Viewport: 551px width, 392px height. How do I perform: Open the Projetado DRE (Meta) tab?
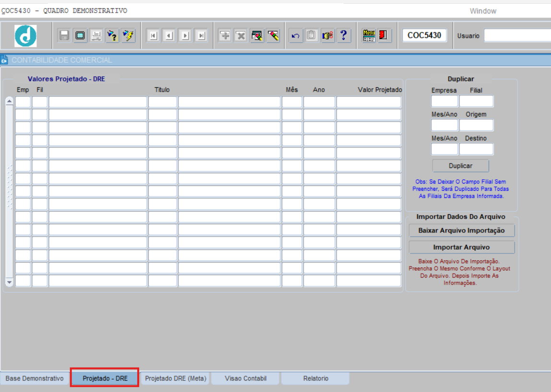[x=176, y=379]
